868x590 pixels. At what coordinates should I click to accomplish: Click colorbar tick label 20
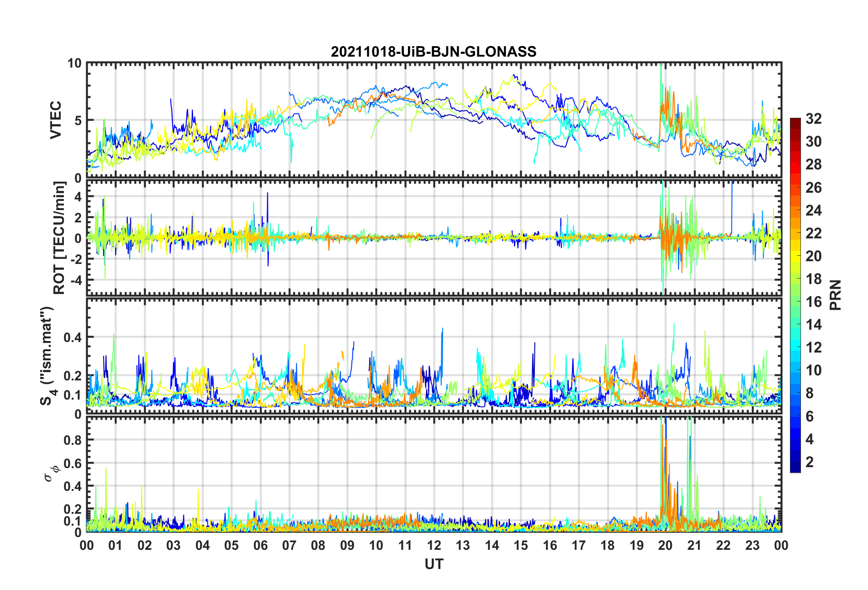(814, 256)
